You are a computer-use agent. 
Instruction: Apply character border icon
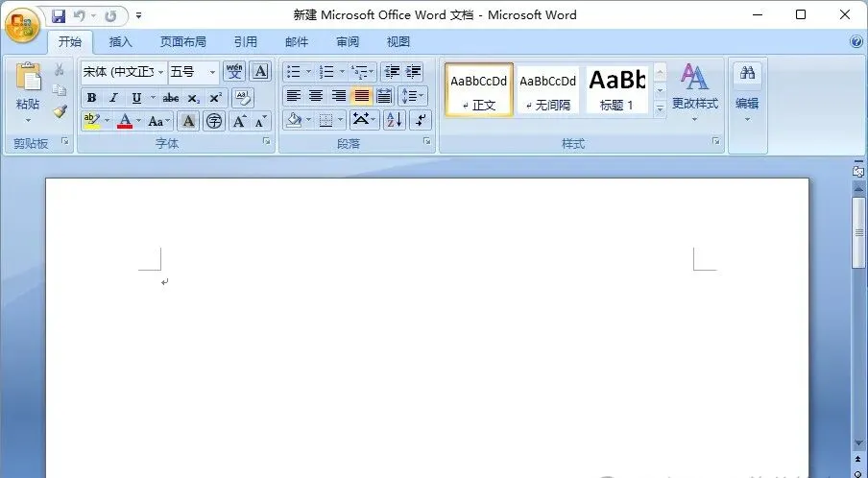(x=260, y=71)
